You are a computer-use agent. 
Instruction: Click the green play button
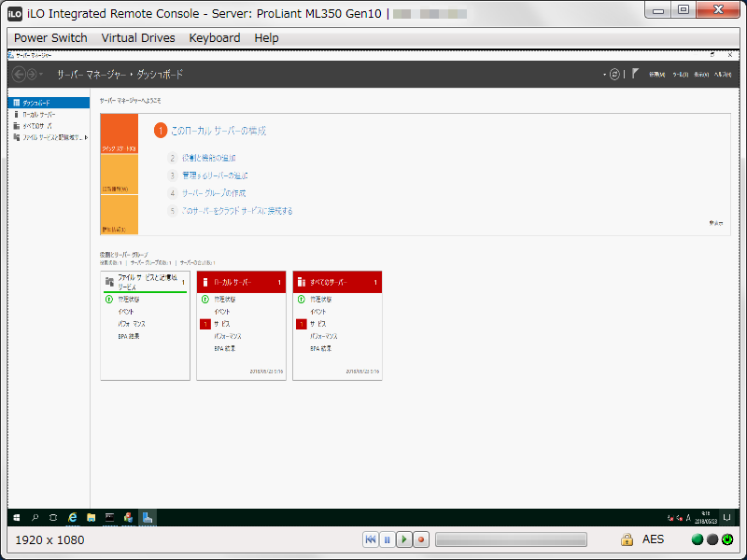coord(404,539)
